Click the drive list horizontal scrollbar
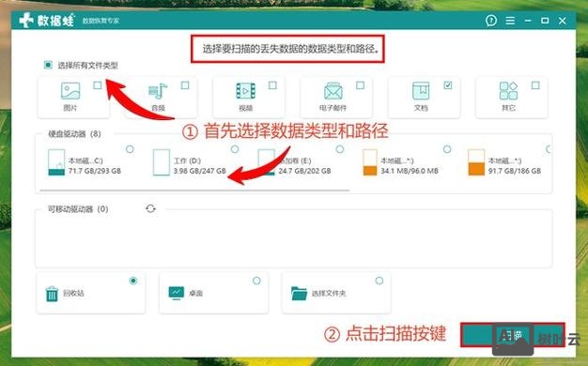Viewport: 588px width, 366px height. point(194,191)
